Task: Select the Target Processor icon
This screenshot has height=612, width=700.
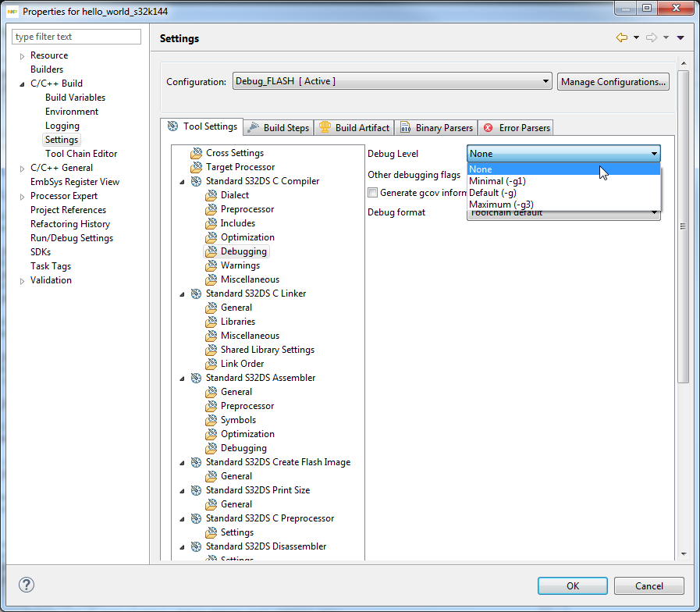Action: tap(196, 167)
